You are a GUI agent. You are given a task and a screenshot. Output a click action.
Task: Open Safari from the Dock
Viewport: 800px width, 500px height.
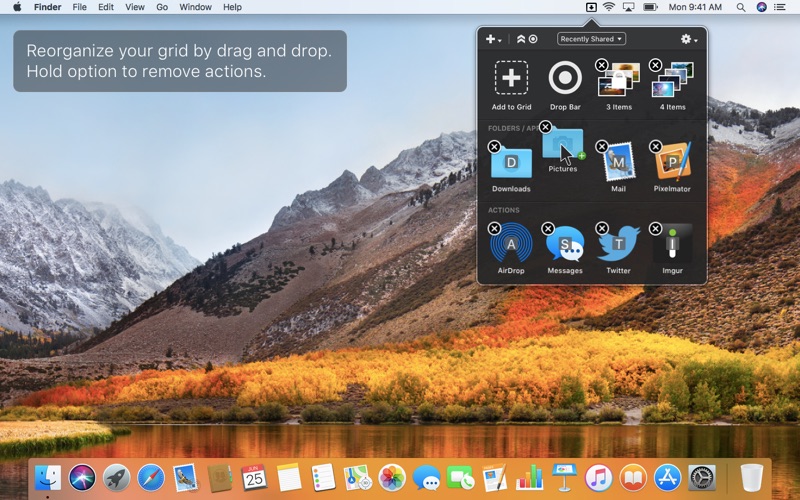coord(150,478)
